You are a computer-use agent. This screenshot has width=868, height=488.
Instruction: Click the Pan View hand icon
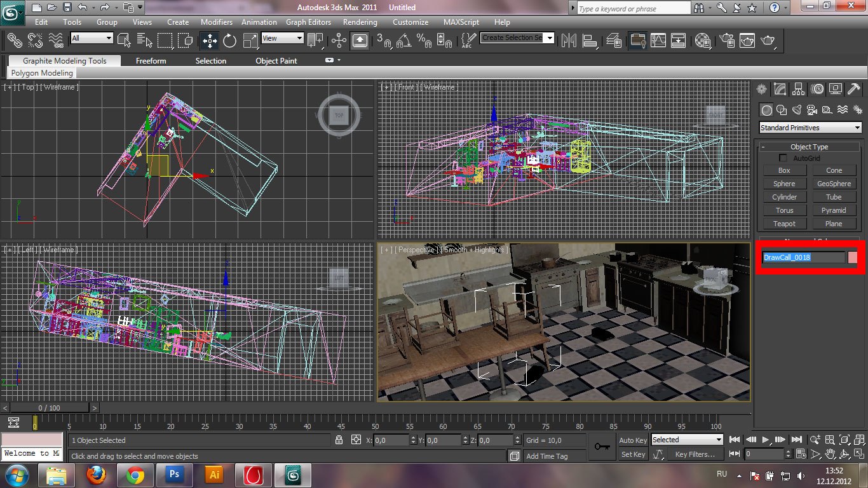pos(830,454)
